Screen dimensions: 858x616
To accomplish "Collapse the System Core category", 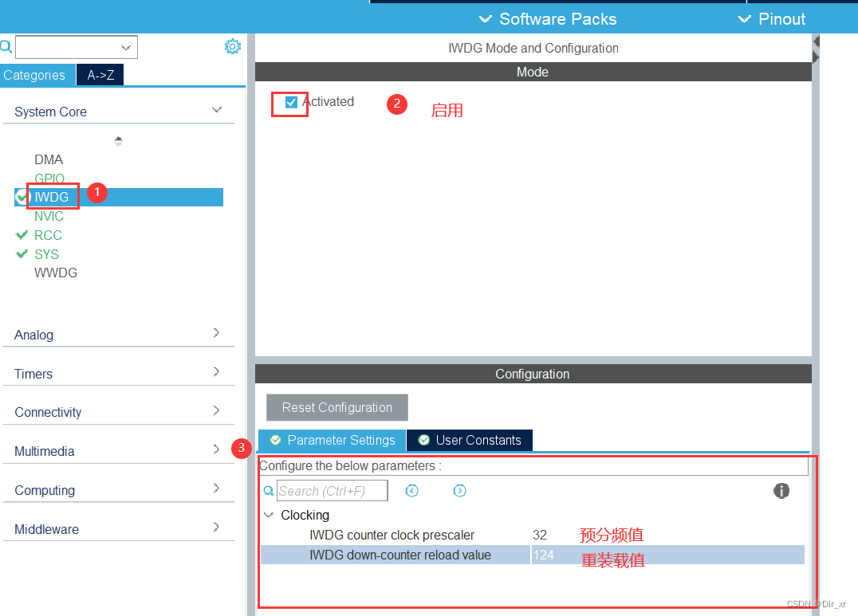I will [217, 110].
